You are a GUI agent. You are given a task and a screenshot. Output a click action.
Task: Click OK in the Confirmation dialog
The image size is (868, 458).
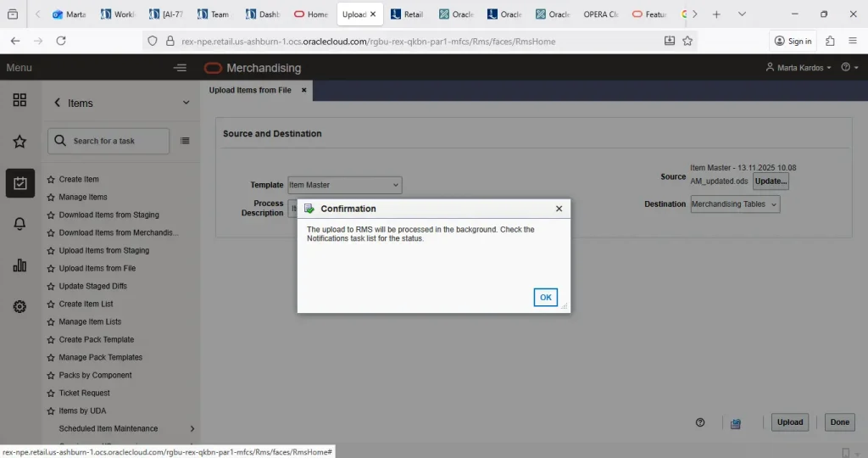tap(545, 297)
